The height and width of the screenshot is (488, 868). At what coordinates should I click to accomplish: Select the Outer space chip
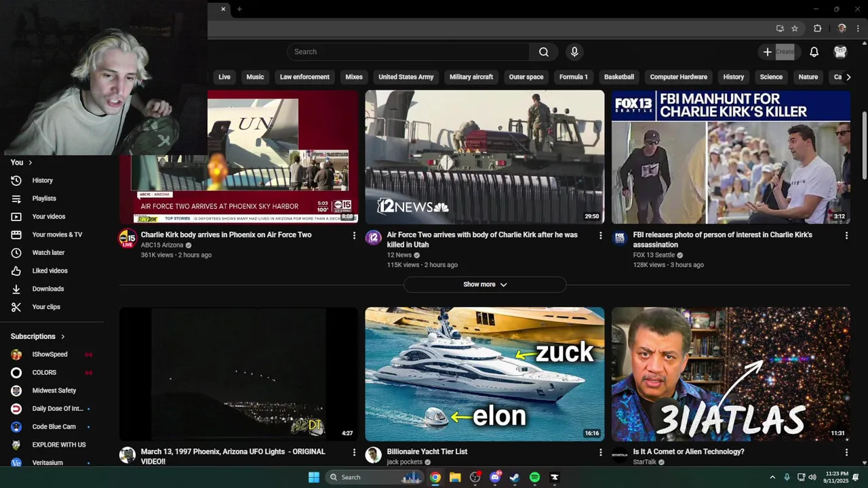(526, 77)
